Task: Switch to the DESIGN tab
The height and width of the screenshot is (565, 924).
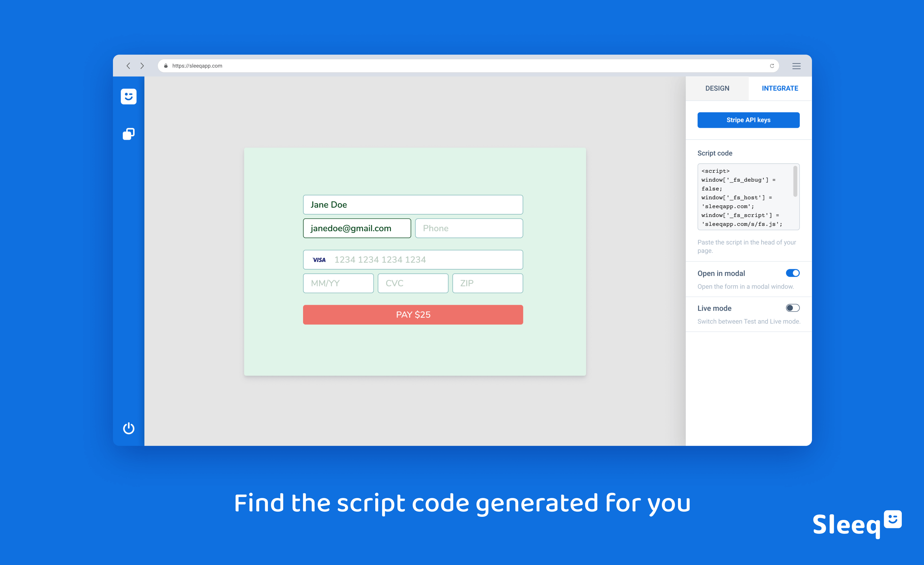Action: click(x=717, y=88)
